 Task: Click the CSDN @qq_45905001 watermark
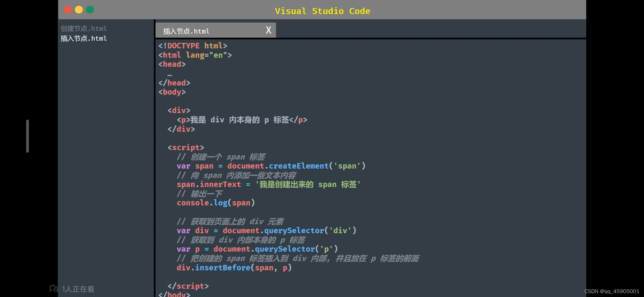[x=612, y=291]
